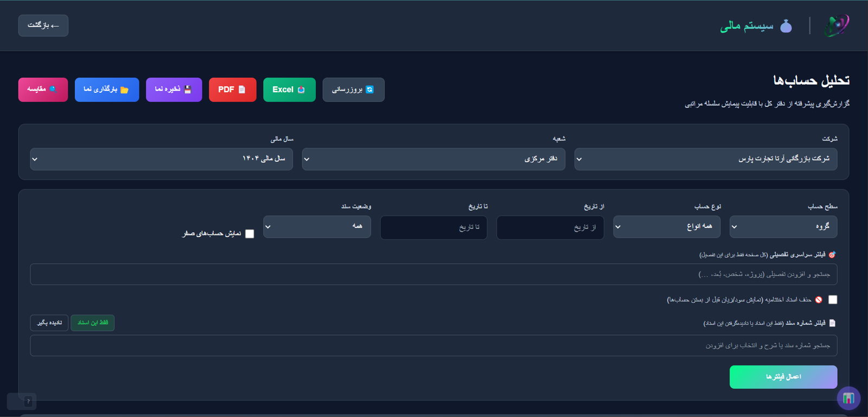The image size is (868, 417).
Task: Click بارگذاری نما to load view
Action: (107, 90)
